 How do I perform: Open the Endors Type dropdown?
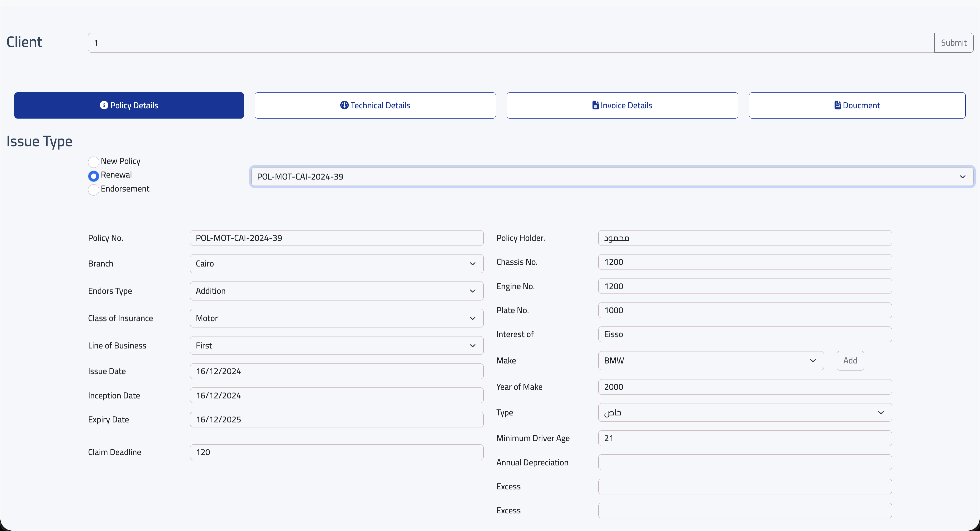click(336, 291)
